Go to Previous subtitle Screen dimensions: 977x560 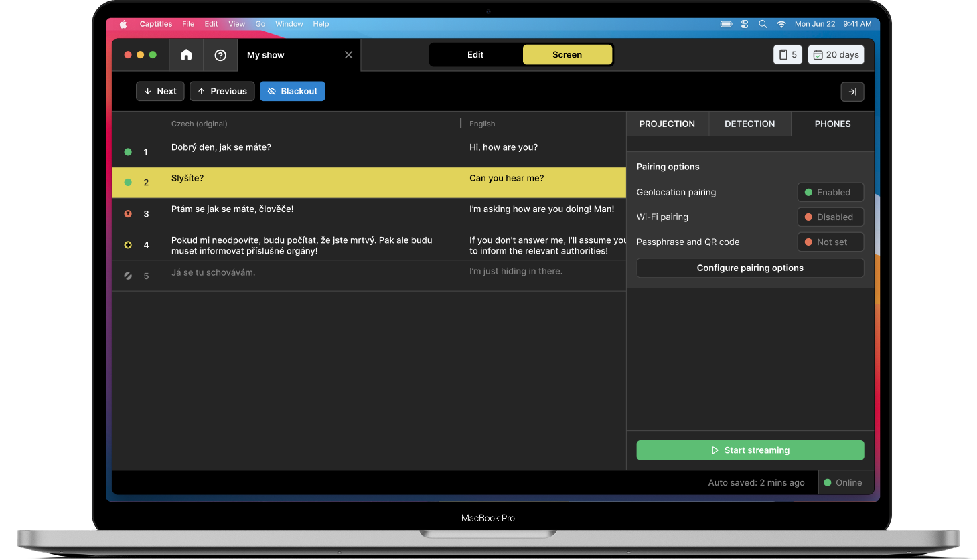click(222, 92)
